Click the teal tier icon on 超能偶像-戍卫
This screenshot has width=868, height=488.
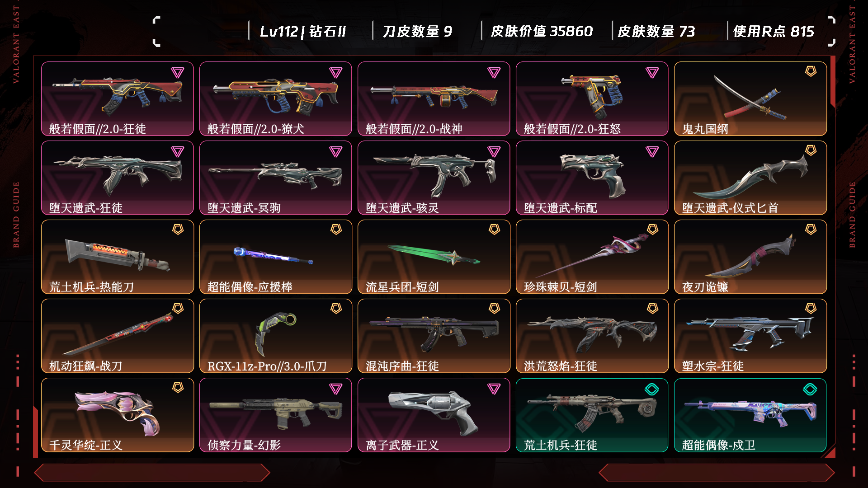810,389
